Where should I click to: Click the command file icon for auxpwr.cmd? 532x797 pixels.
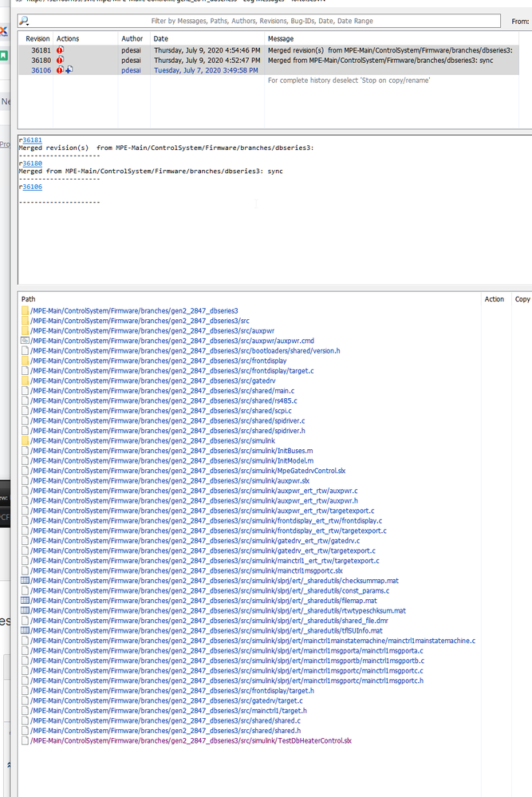pos(25,341)
